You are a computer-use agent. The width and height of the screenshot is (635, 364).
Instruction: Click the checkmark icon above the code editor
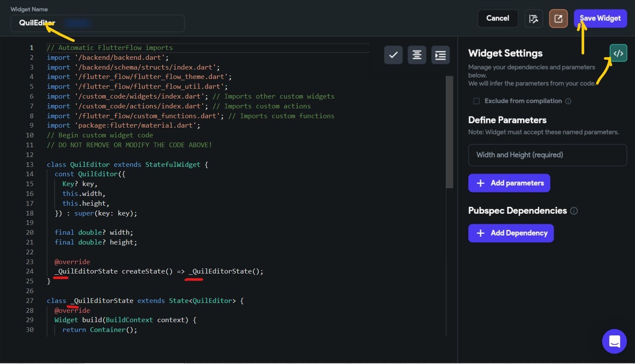(x=393, y=55)
